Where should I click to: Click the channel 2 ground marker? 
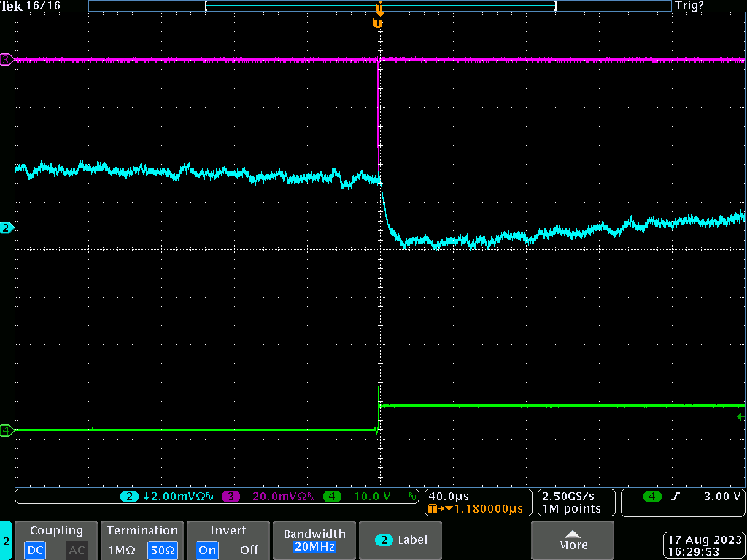point(7,228)
